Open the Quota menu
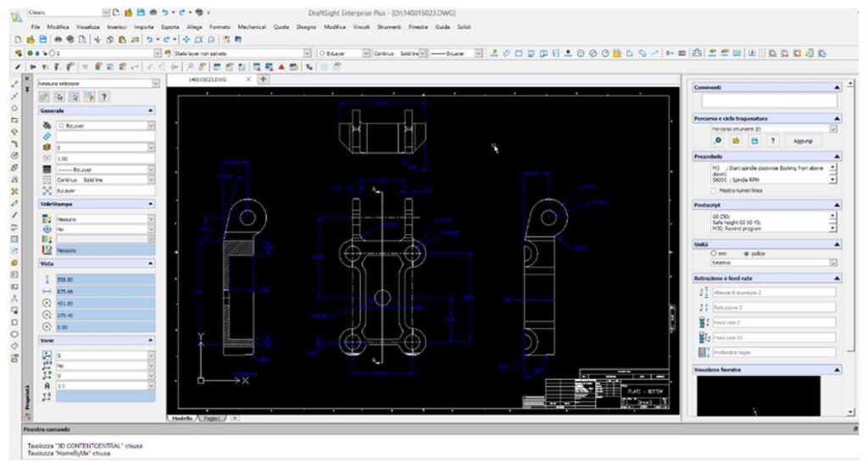 click(x=281, y=26)
